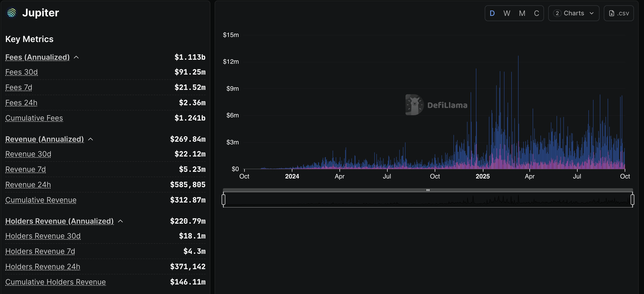This screenshot has height=294, width=644.
Task: Open the Revenue 24h metric
Action: pyautogui.click(x=28, y=185)
